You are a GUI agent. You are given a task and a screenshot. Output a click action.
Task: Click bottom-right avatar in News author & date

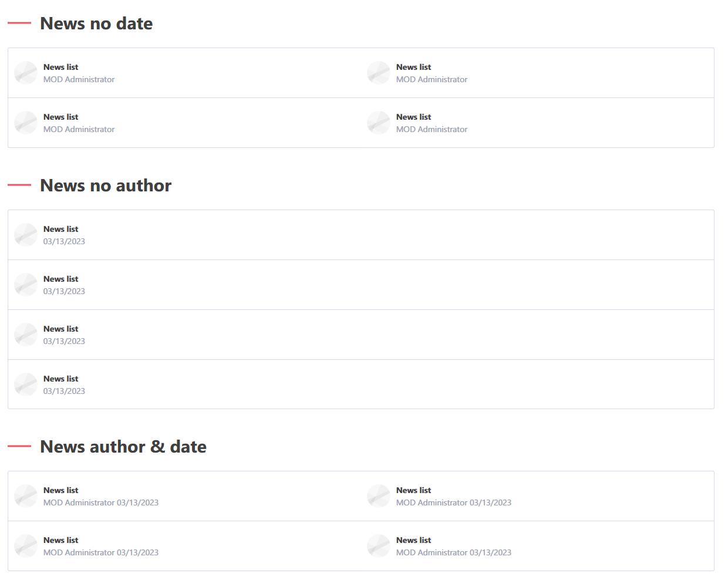(x=379, y=546)
